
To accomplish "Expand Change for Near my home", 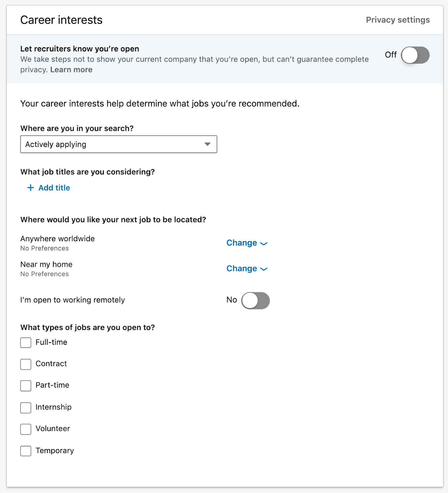I will coord(242,268).
